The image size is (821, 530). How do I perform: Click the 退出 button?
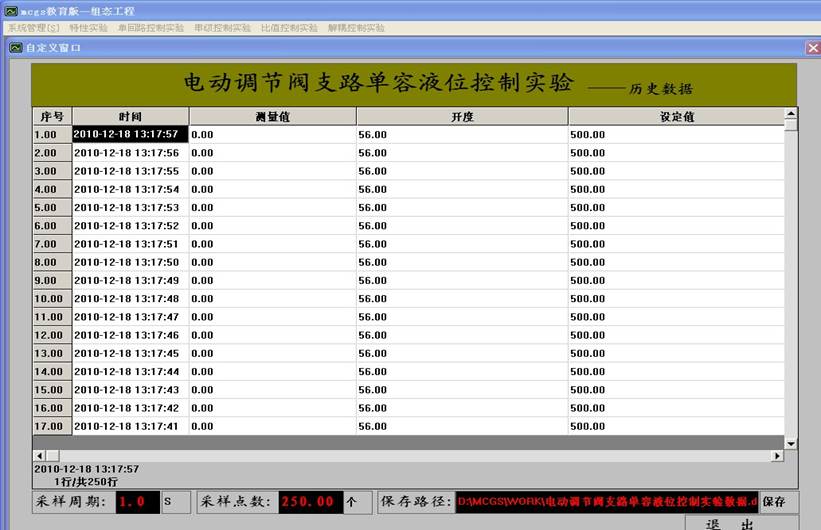tap(728, 523)
